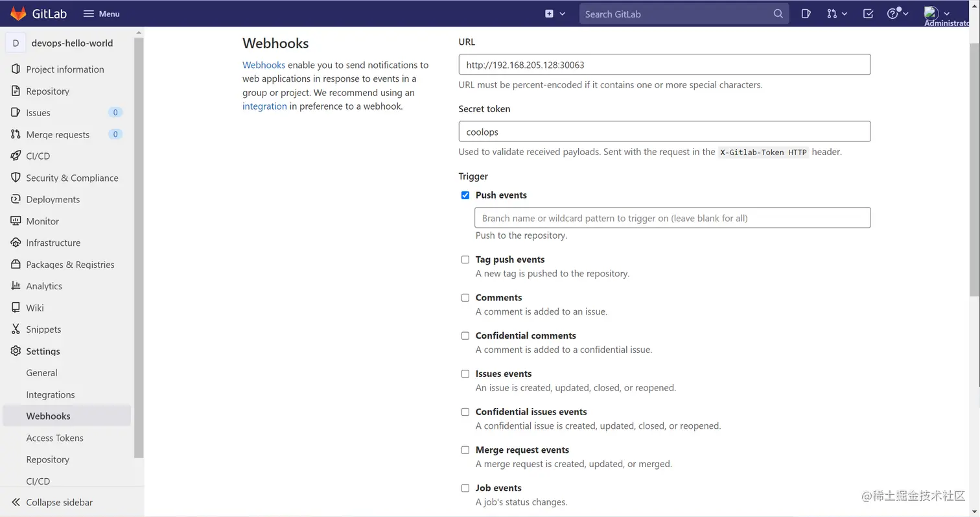This screenshot has width=980, height=517.
Task: Open merge requests dropdown in top bar
Action: 837,14
